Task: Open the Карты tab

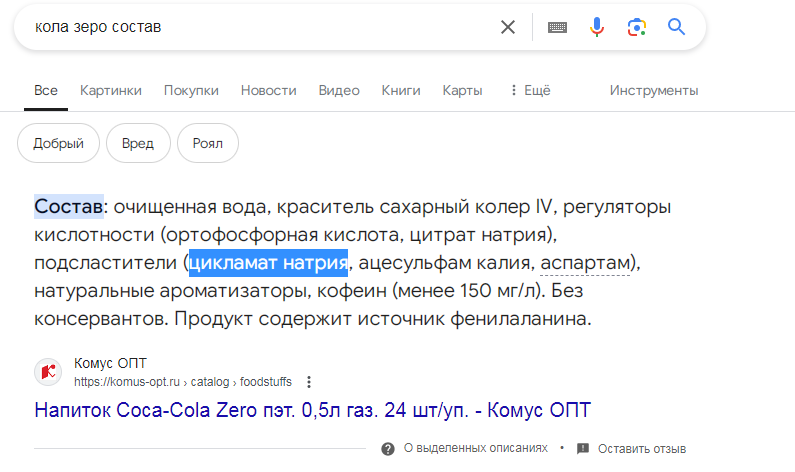Action: [462, 90]
